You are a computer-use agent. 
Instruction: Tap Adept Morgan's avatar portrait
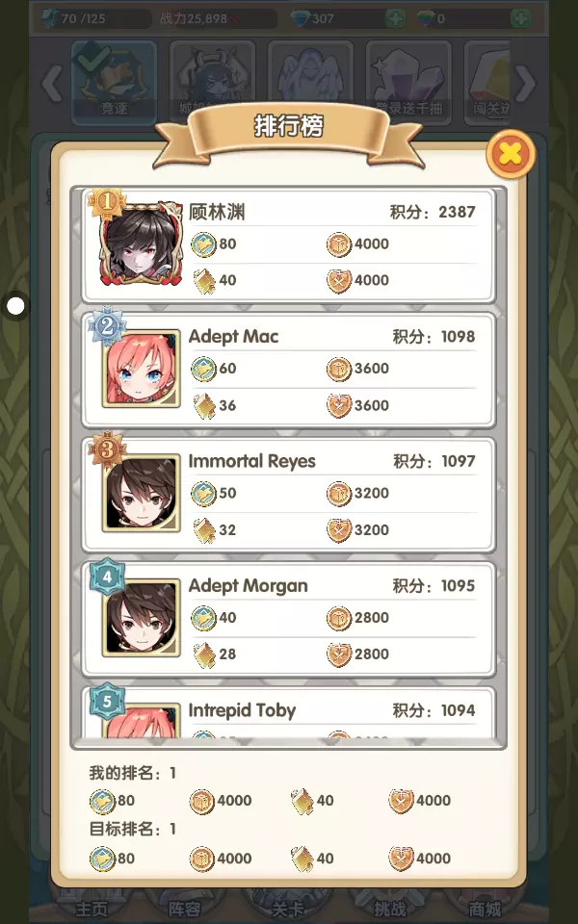point(141,617)
